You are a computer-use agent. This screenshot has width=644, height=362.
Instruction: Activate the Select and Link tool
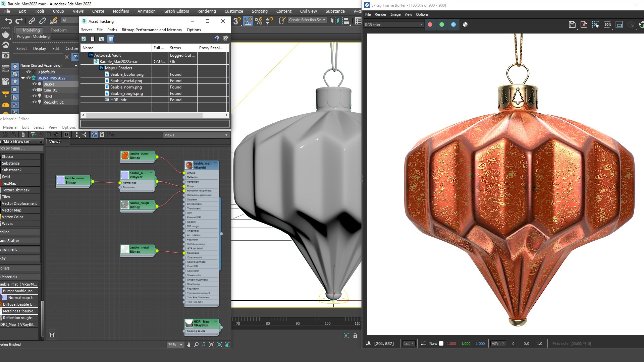pyautogui.click(x=32, y=21)
